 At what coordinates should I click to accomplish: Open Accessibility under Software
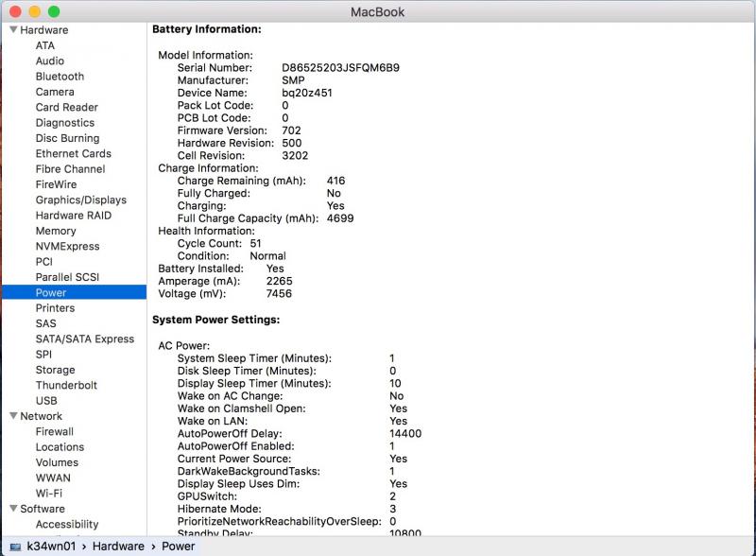pyautogui.click(x=67, y=524)
